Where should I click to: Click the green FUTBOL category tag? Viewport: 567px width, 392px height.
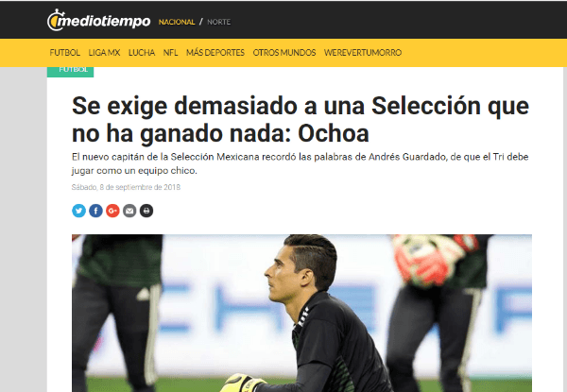tap(70, 71)
